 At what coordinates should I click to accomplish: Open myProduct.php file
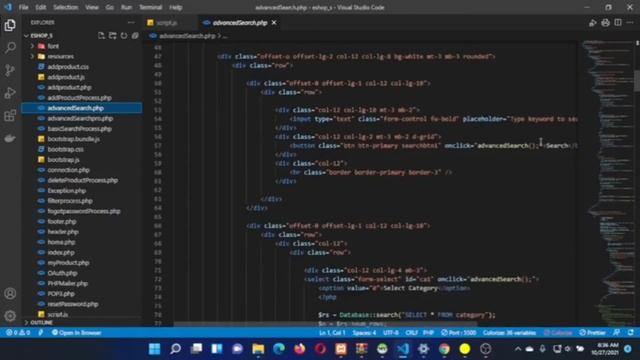click(69, 262)
